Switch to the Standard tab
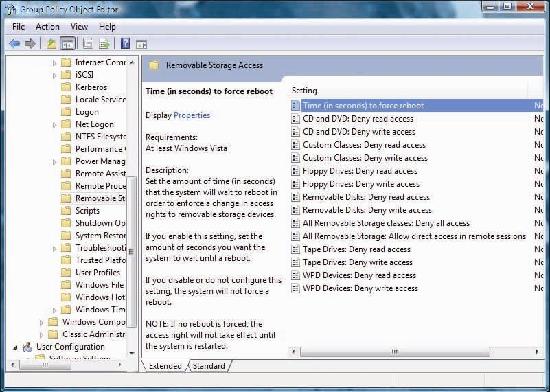The height and width of the screenshot is (392, 550). 209,366
